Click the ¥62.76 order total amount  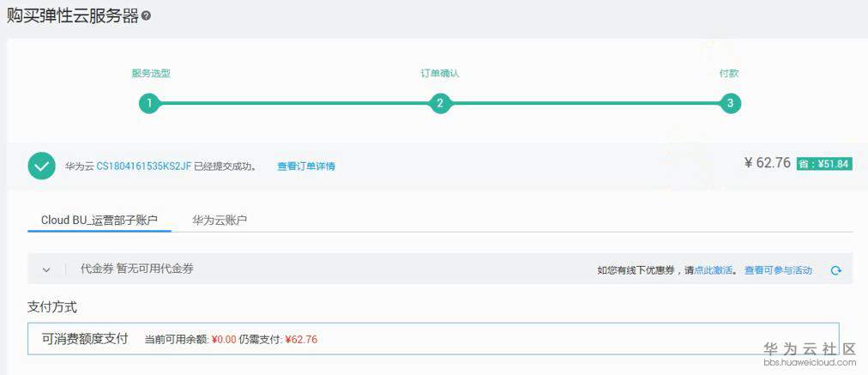click(768, 163)
